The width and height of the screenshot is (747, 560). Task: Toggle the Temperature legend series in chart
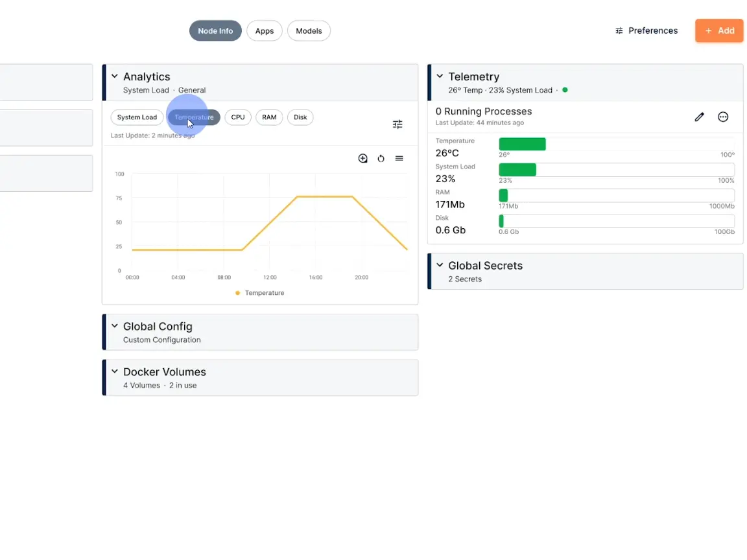click(x=260, y=293)
